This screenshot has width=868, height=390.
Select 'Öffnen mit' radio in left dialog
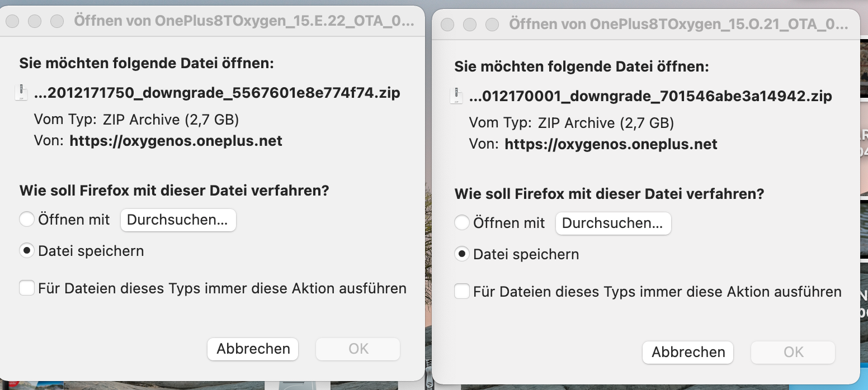point(27,220)
